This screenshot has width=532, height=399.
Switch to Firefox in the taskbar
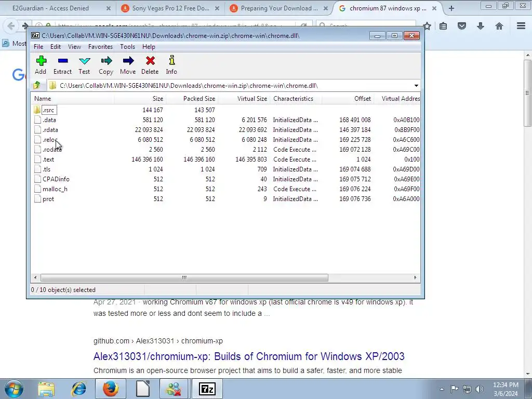tap(111, 389)
